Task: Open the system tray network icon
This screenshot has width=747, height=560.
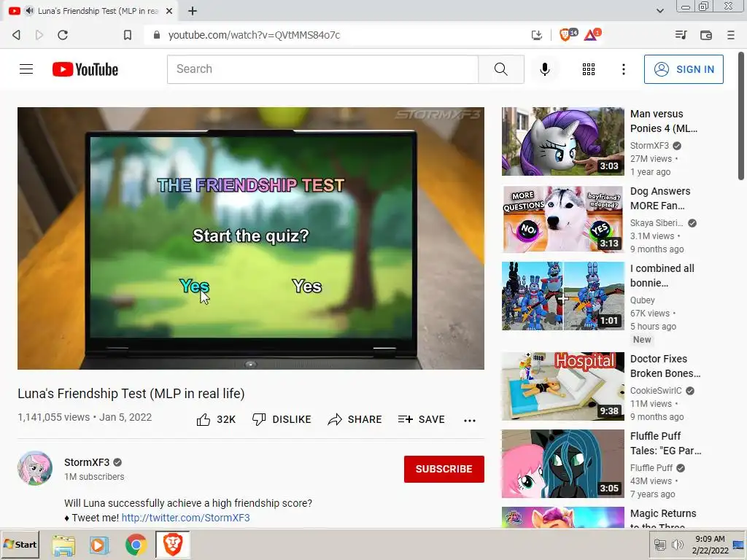Action: point(659,544)
